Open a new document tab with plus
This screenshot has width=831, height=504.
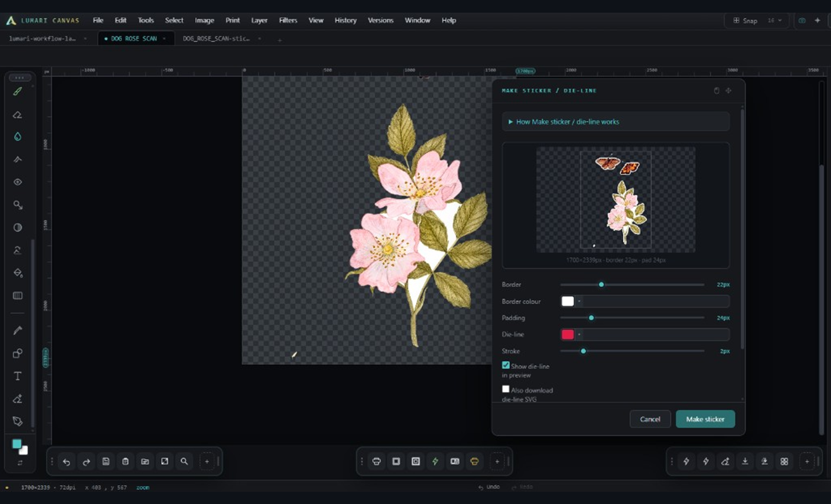(x=280, y=40)
